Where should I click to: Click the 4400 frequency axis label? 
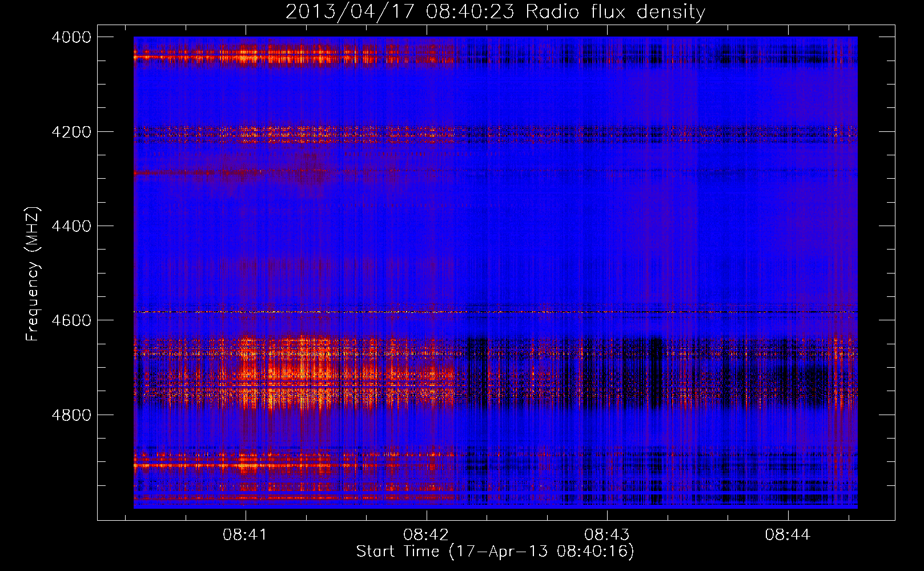click(71, 226)
